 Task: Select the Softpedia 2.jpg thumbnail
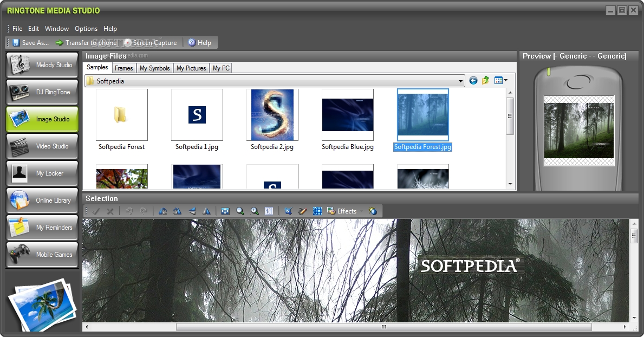click(272, 115)
